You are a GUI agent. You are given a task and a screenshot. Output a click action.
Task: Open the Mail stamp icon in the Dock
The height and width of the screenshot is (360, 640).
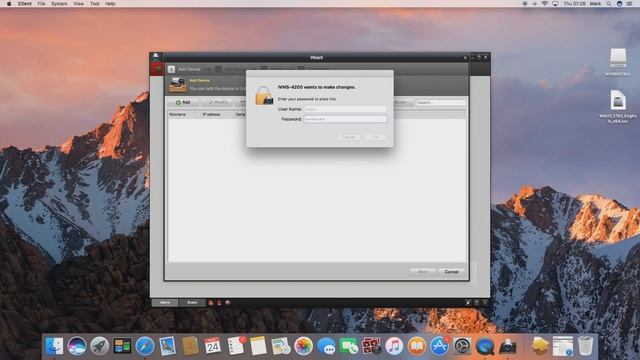point(167,346)
